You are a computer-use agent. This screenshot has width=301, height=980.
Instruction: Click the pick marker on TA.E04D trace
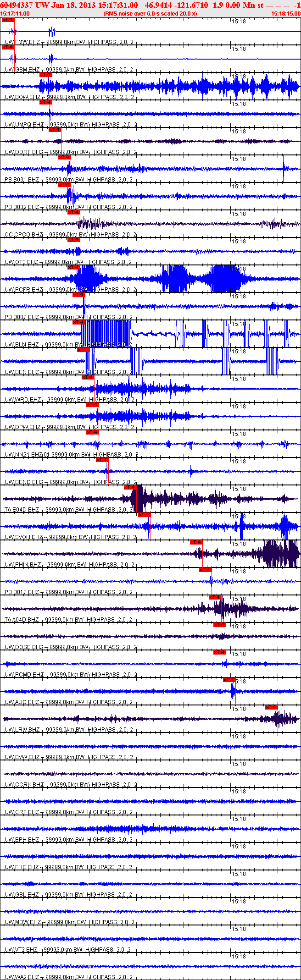click(x=130, y=487)
